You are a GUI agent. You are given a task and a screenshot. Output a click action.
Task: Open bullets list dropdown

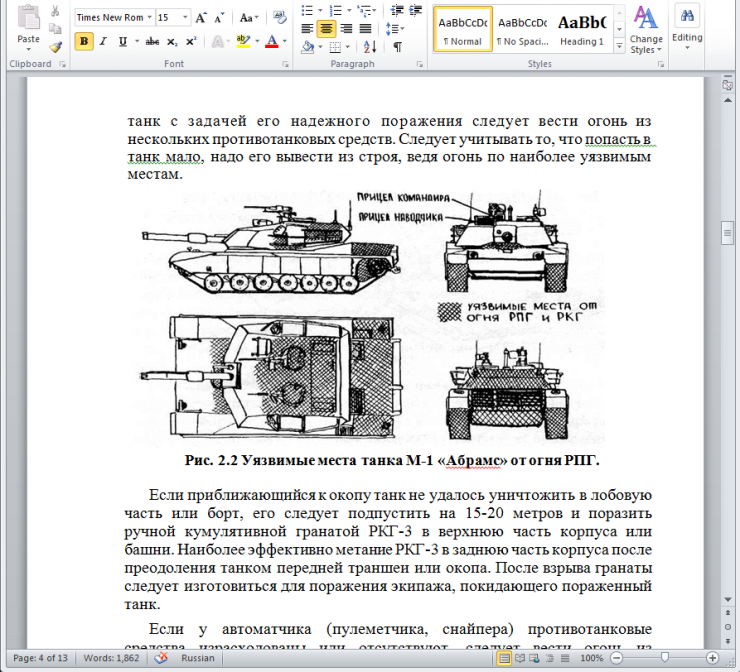click(x=320, y=10)
